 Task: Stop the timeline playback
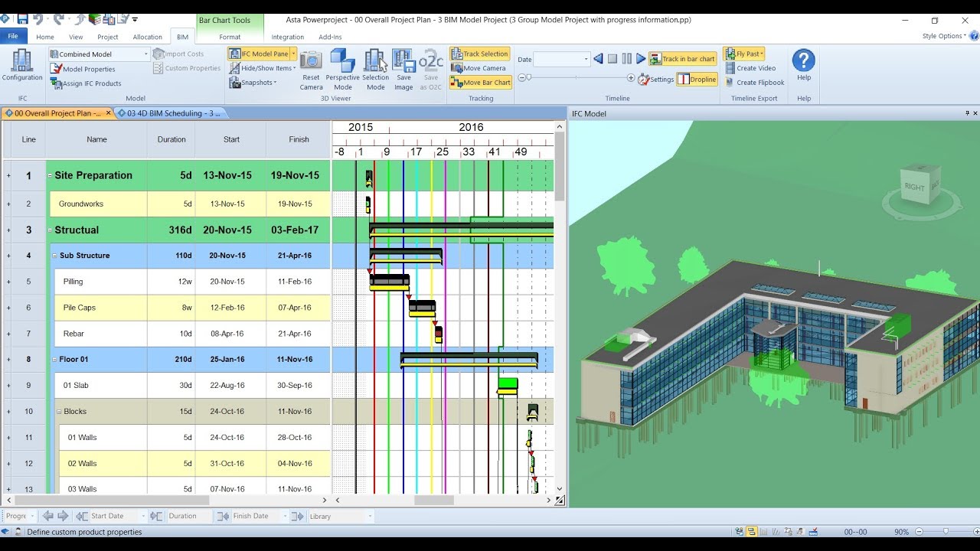pyautogui.click(x=612, y=59)
